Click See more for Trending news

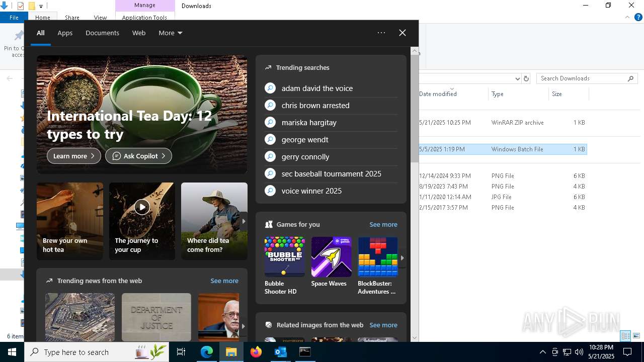[x=224, y=281]
